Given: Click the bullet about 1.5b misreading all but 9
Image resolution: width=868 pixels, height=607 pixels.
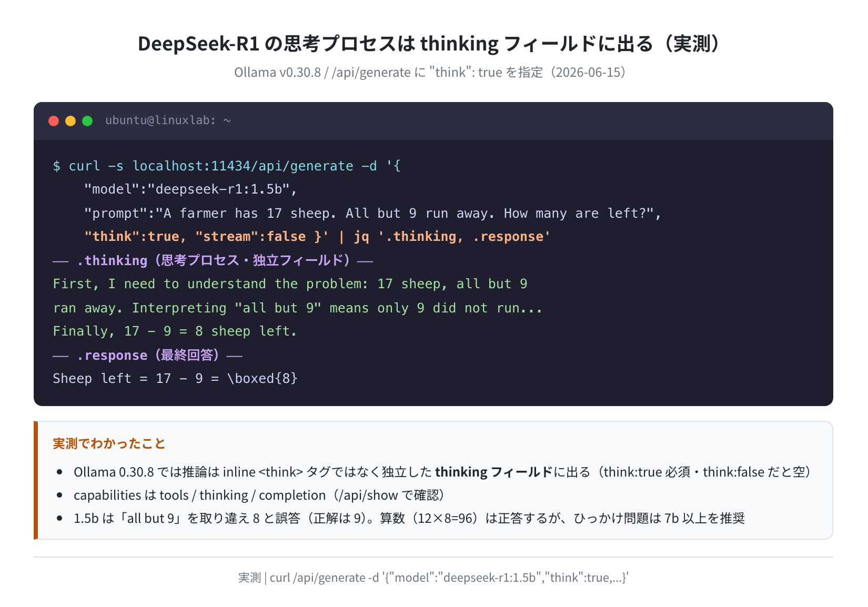Looking at the screenshot, I should [x=409, y=518].
